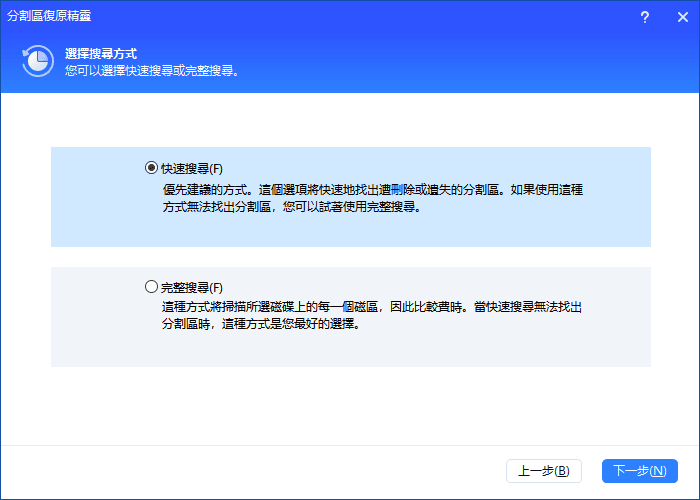
Task: Click the help question mark icon
Action: coord(645,17)
